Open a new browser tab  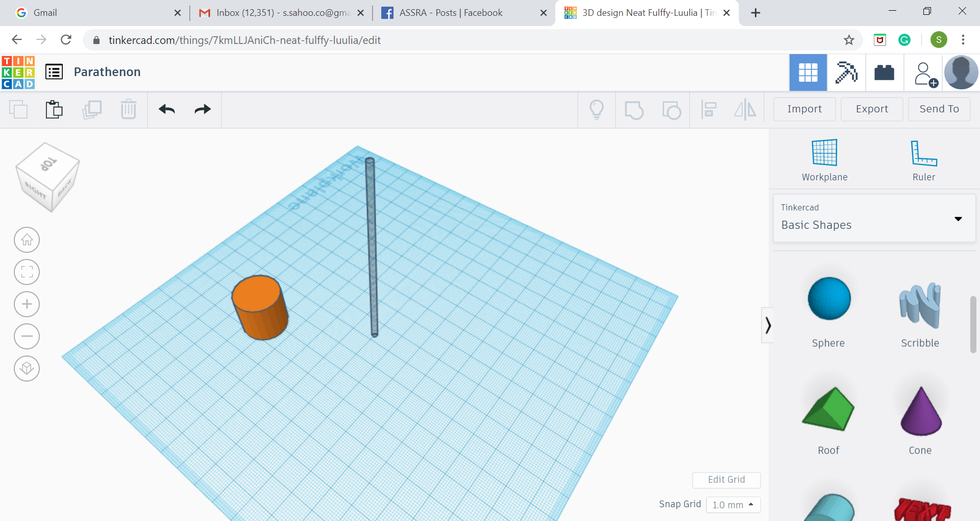click(756, 13)
